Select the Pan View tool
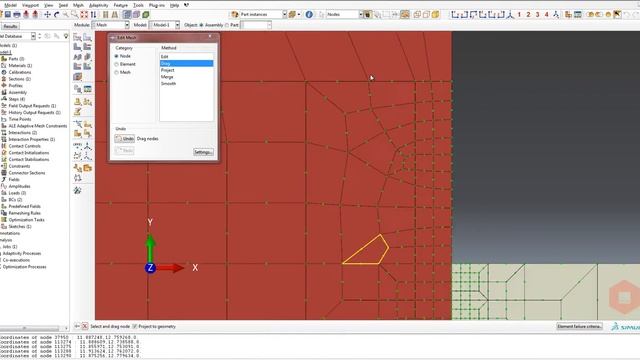 tap(47, 15)
